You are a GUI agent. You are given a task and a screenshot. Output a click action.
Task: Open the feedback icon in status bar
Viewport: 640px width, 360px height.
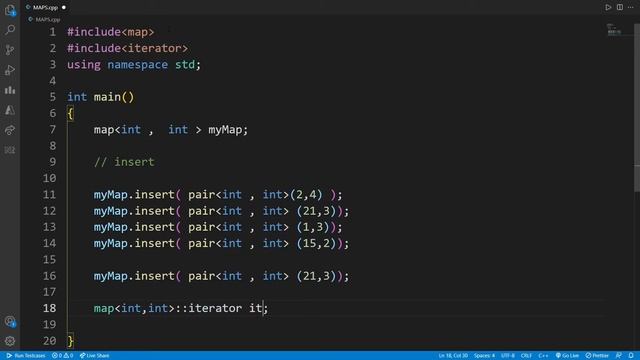coord(619,356)
